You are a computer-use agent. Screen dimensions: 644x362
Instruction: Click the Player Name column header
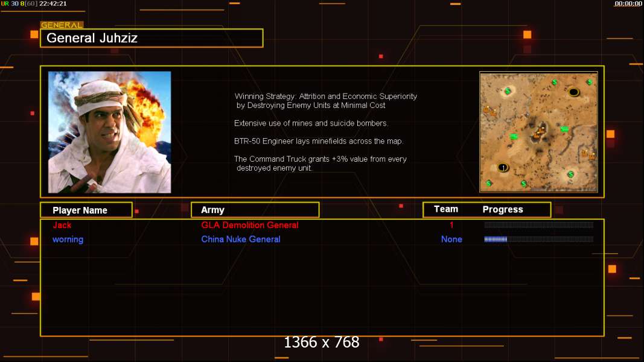point(86,210)
